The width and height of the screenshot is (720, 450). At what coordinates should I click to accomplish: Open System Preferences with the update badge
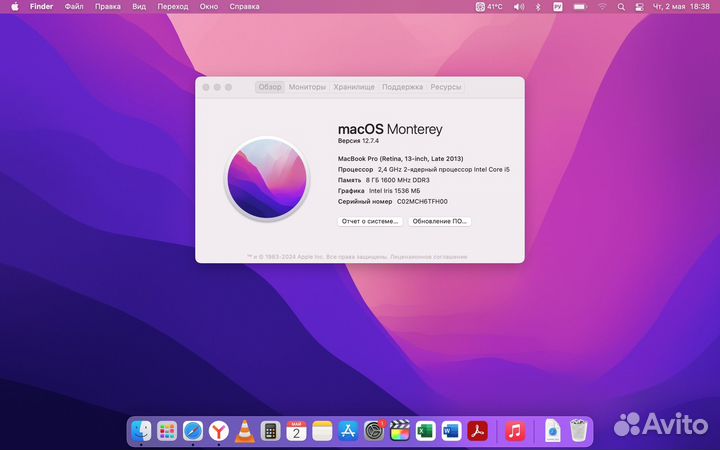(x=374, y=431)
